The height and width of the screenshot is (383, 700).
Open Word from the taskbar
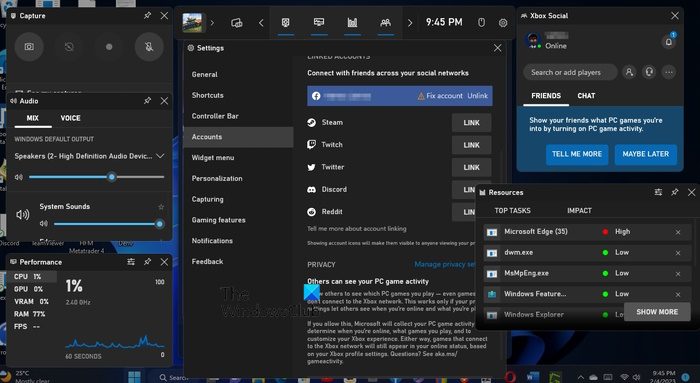click(533, 377)
